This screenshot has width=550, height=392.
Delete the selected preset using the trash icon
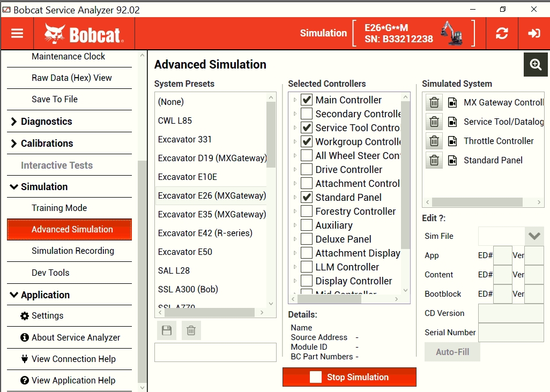tap(190, 330)
